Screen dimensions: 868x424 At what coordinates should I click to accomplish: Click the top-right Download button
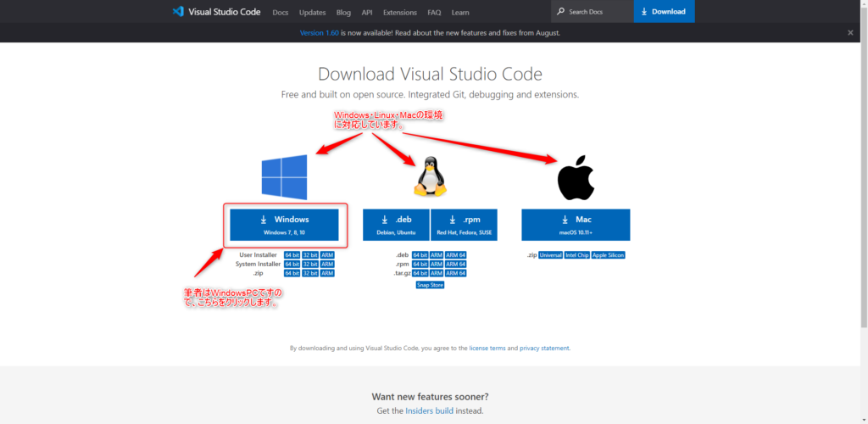coord(664,12)
